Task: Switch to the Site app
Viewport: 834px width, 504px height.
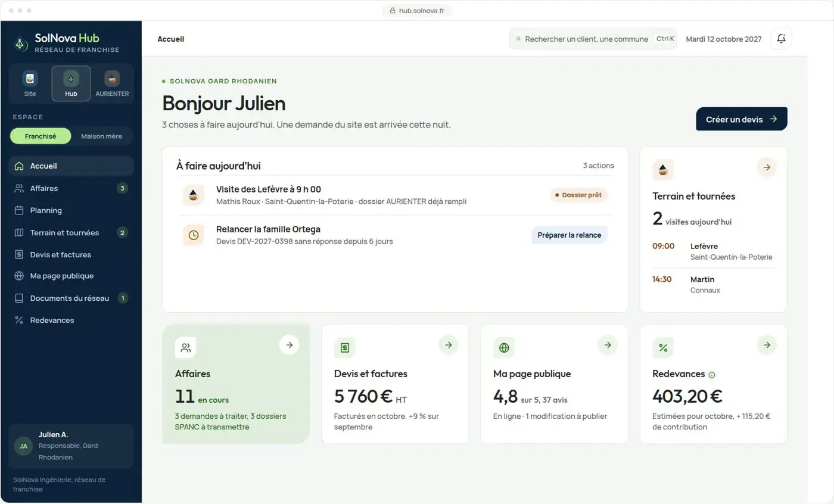Action: coord(30,83)
